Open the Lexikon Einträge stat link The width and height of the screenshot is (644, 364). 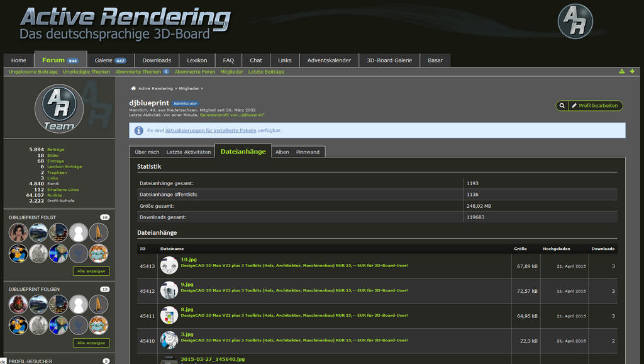tap(65, 167)
